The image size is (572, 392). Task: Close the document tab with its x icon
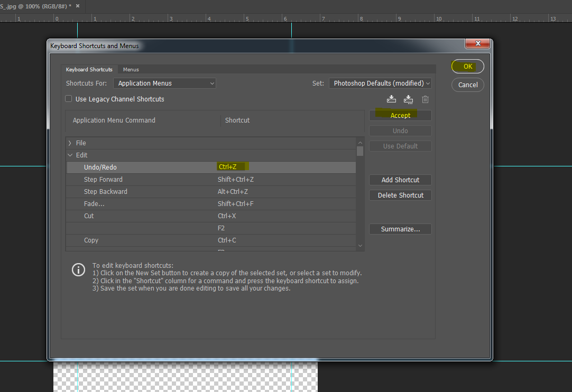[78, 6]
